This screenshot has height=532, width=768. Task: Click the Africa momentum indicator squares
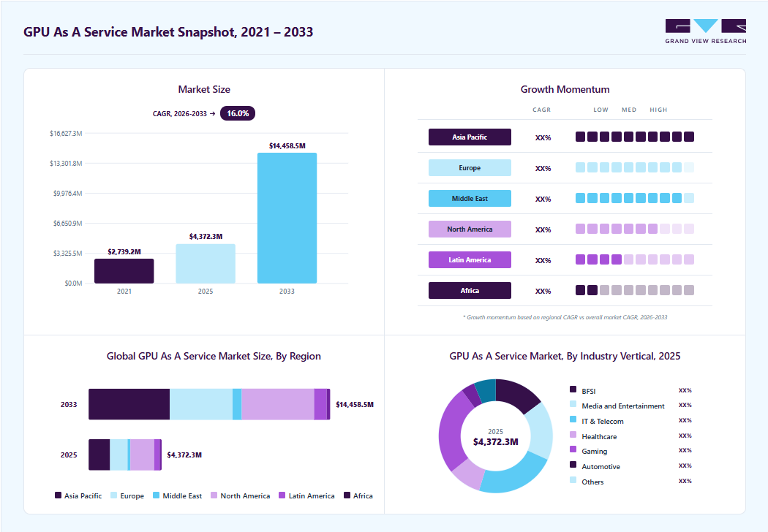(634, 290)
